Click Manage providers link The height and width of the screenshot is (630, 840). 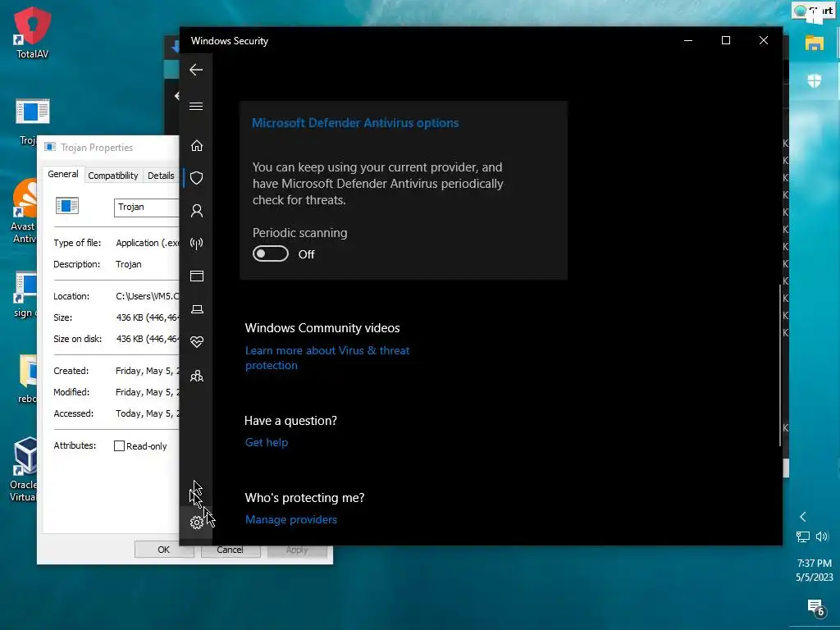(x=291, y=519)
